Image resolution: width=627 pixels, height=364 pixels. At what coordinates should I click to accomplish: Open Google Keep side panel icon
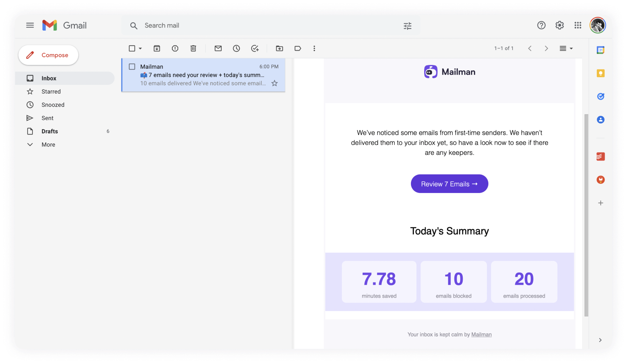tap(601, 73)
